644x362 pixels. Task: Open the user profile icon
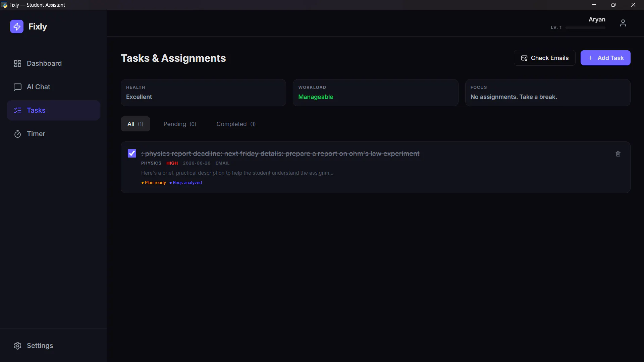tap(623, 23)
